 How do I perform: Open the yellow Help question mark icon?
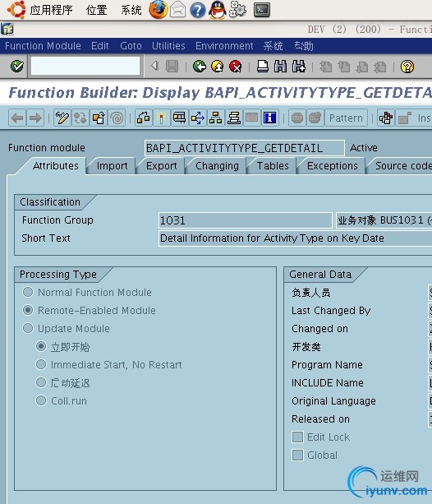click(x=407, y=67)
